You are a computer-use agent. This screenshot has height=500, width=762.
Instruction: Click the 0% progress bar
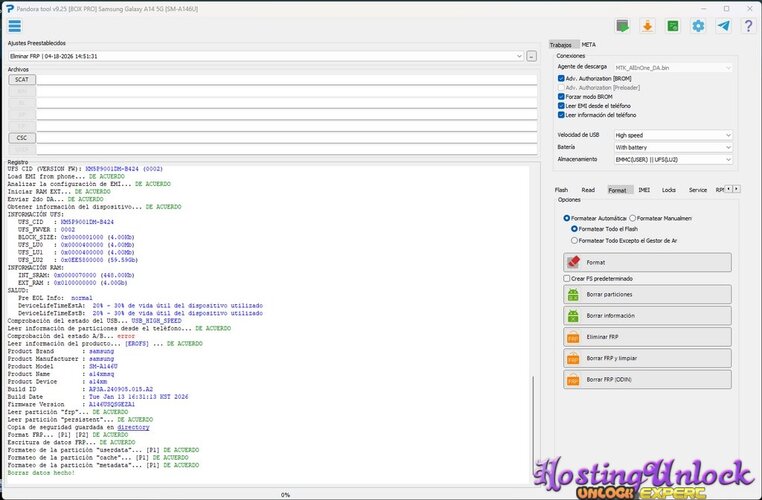(285, 495)
